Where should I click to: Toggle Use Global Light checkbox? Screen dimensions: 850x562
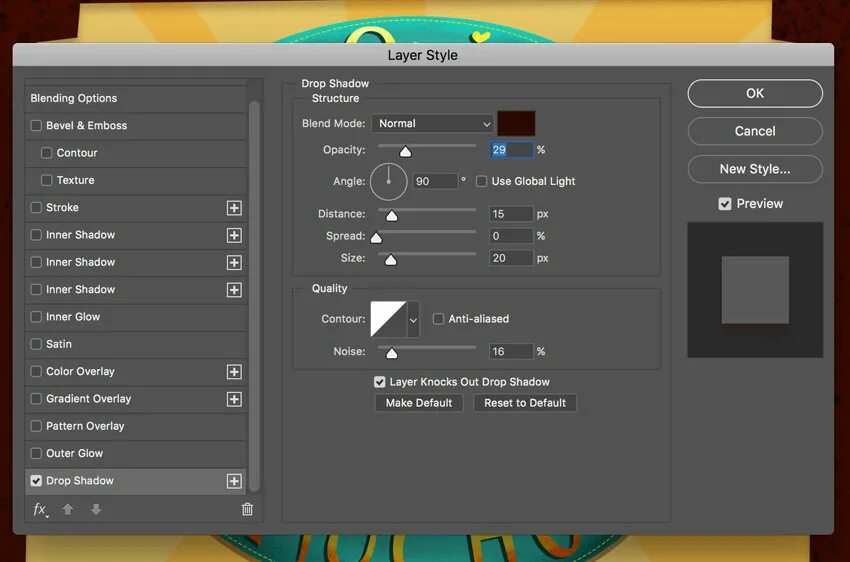481,182
